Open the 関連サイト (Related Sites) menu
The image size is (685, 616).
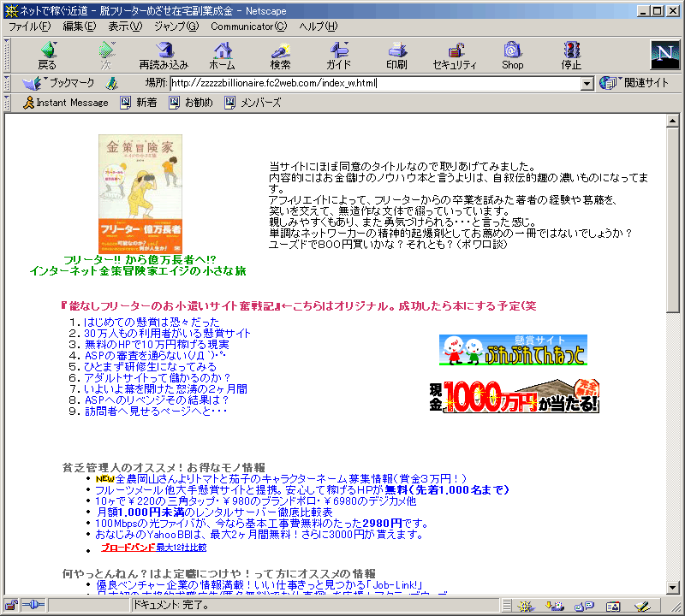634,82
